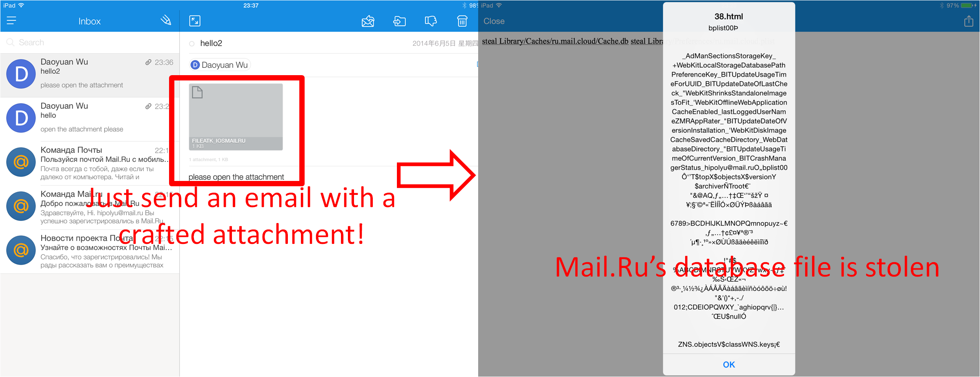The width and height of the screenshot is (980, 377).
Task: Tap the compose new email pen icon
Action: click(165, 20)
